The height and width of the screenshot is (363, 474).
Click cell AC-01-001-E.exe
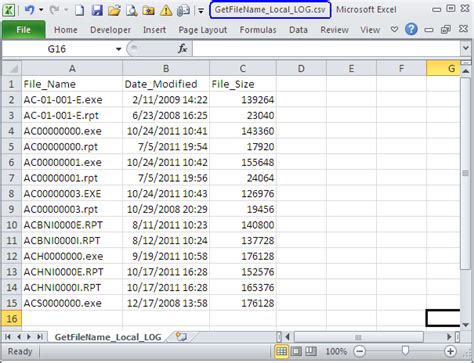tap(72, 100)
